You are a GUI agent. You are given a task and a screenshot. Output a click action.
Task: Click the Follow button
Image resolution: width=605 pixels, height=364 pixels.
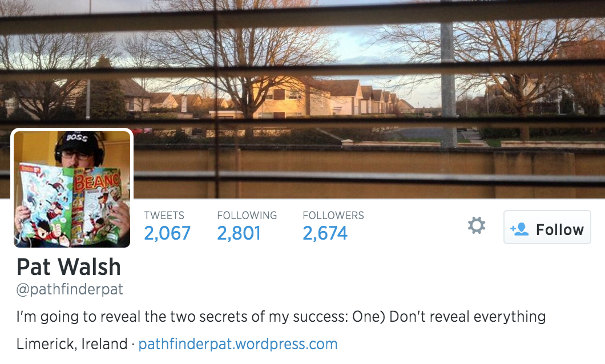547,227
